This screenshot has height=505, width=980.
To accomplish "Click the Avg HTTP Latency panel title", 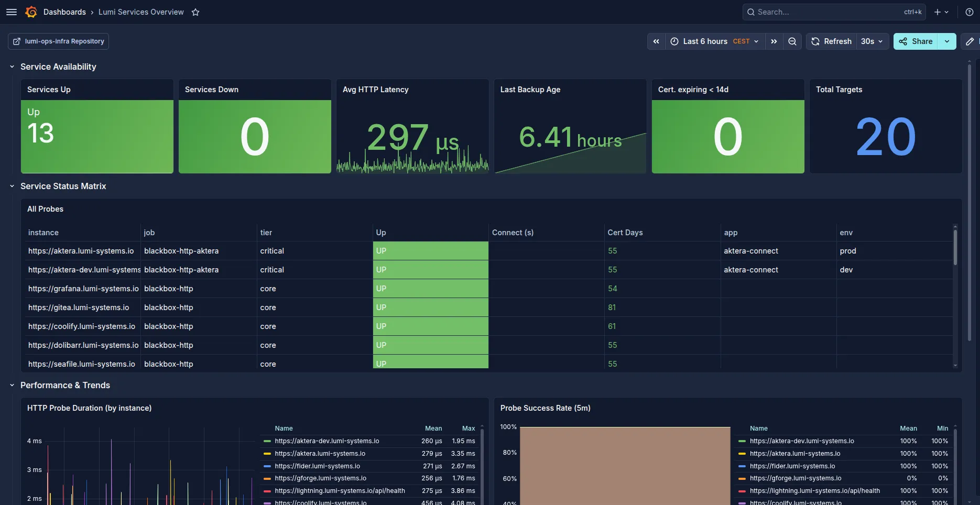I will point(376,90).
